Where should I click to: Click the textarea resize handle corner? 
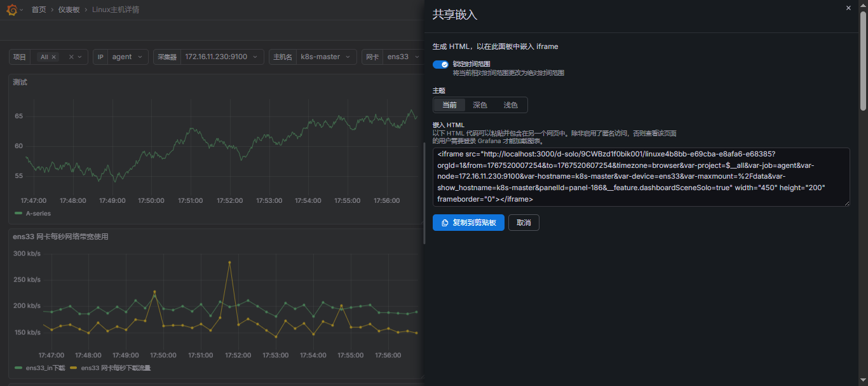(x=846, y=203)
